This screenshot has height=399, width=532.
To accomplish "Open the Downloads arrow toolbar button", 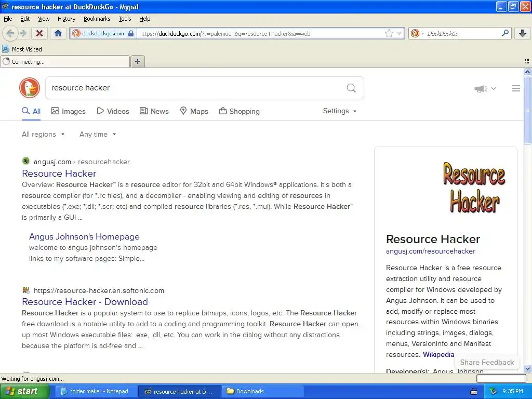I will 523,33.
